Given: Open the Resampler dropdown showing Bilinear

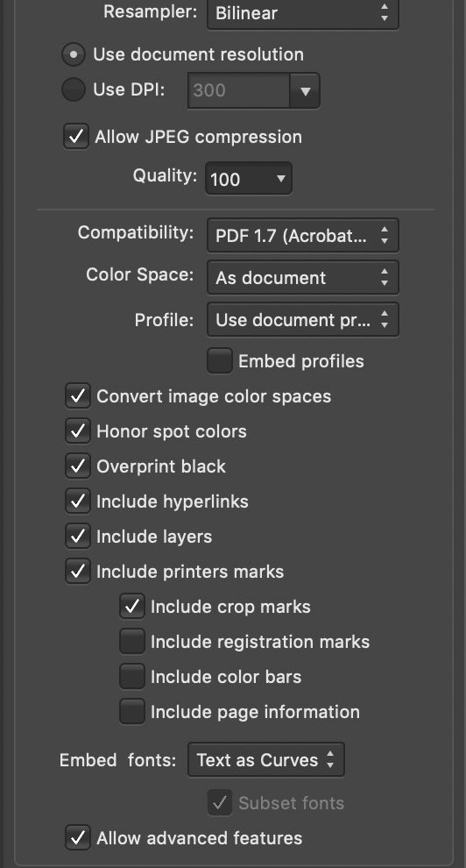Looking at the screenshot, I should tap(302, 13).
